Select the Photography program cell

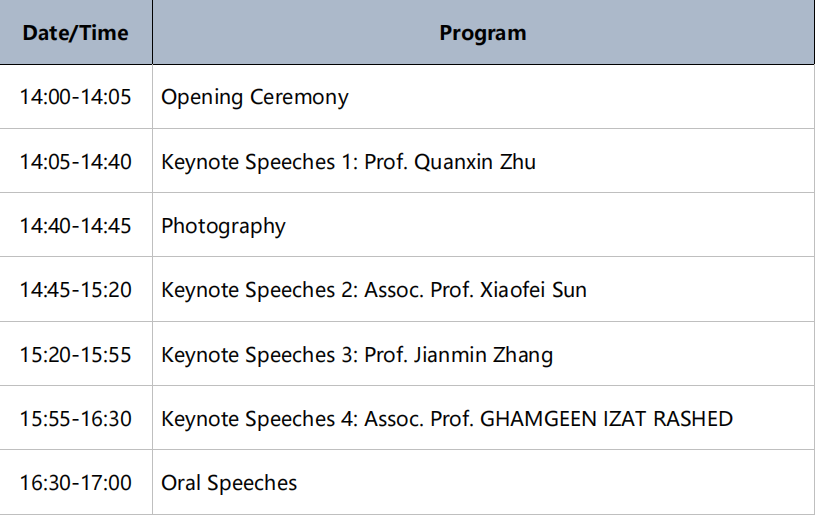483,226
